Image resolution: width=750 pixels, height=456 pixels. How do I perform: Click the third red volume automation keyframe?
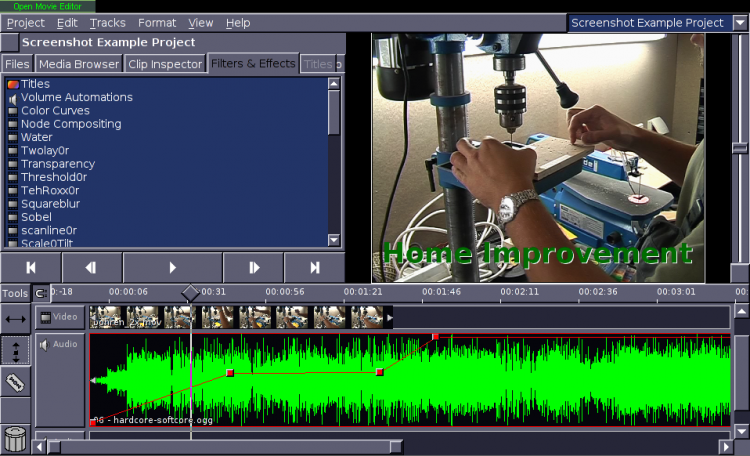coord(380,372)
